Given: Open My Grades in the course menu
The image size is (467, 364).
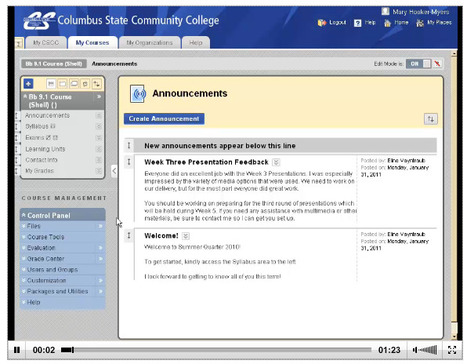Looking at the screenshot, I should 39,171.
